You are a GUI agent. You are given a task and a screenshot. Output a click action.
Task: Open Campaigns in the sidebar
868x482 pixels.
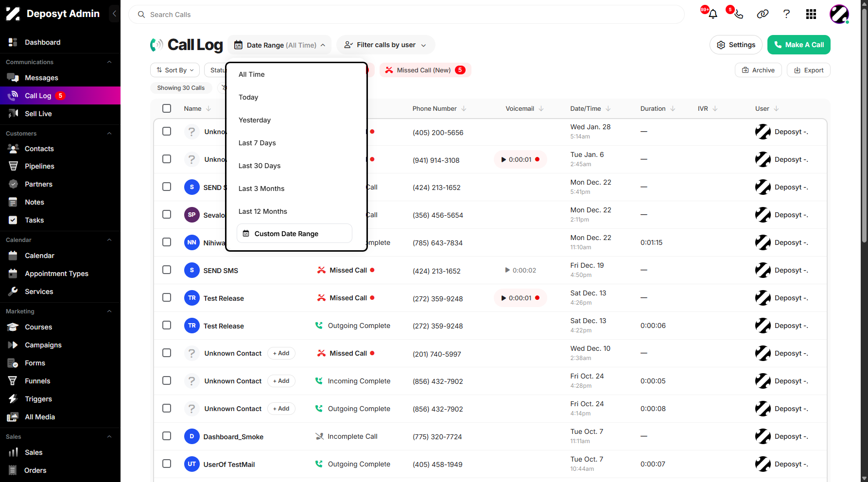click(x=60, y=345)
